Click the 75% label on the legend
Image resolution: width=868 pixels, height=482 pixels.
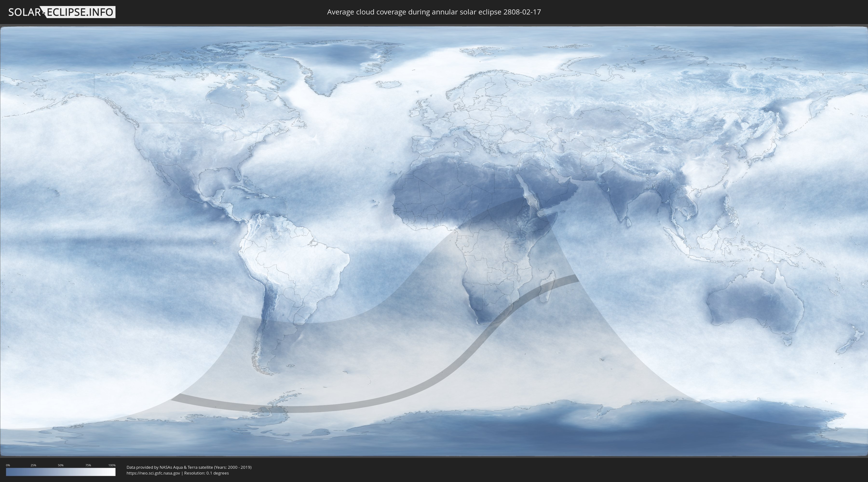pyautogui.click(x=88, y=465)
